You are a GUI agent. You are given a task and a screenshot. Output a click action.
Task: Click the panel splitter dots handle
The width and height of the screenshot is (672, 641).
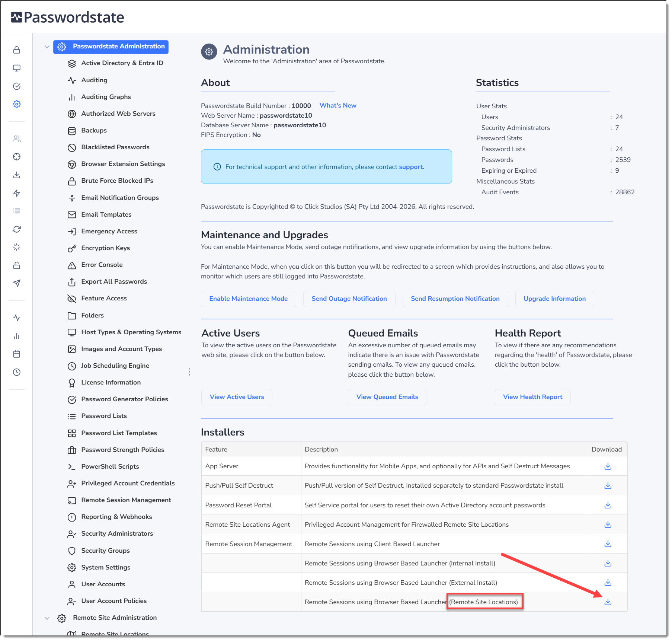tap(189, 372)
